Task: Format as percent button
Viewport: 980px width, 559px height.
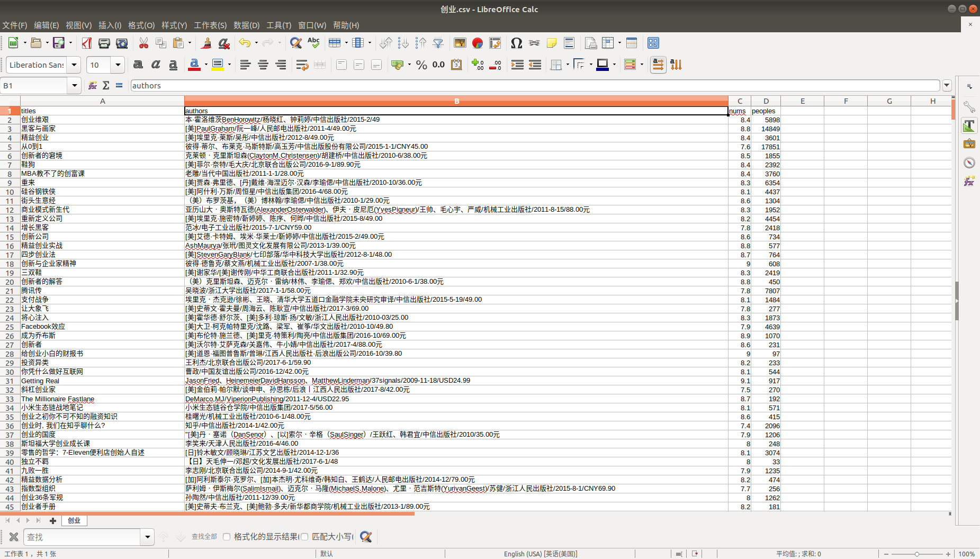Action: (x=421, y=65)
